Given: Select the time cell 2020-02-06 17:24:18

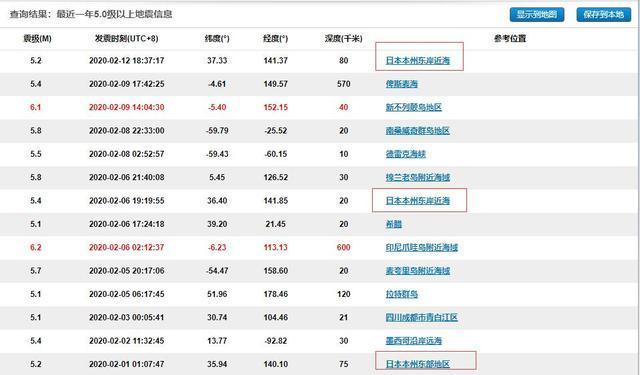Looking at the screenshot, I should pyautogui.click(x=127, y=224).
